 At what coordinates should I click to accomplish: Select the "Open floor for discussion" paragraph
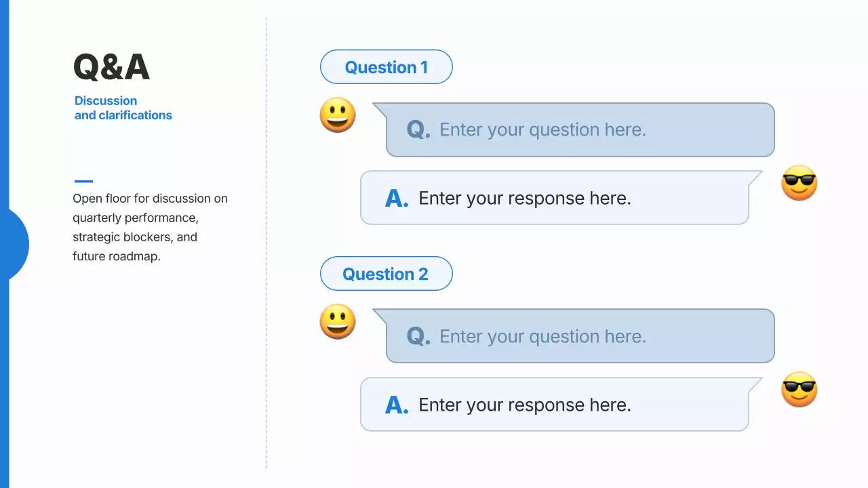click(150, 228)
